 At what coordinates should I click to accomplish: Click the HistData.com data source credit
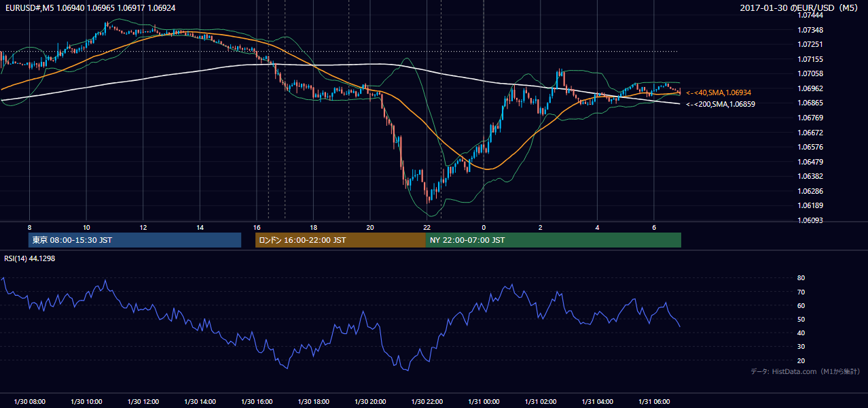point(806,371)
